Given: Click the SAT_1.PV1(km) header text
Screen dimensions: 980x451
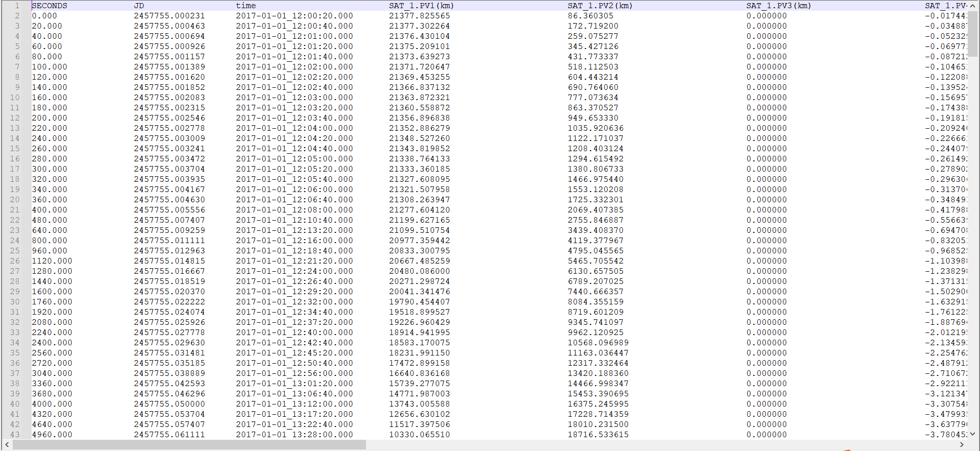Looking at the screenshot, I should click(421, 6).
